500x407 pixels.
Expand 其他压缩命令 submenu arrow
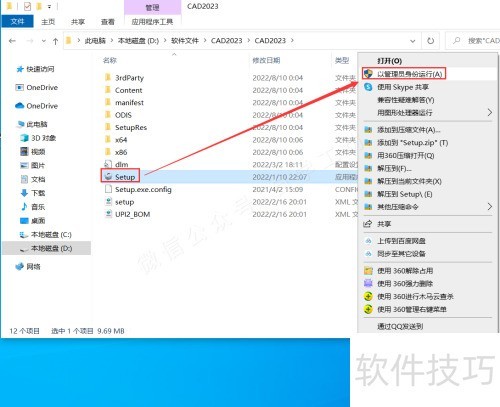click(489, 207)
